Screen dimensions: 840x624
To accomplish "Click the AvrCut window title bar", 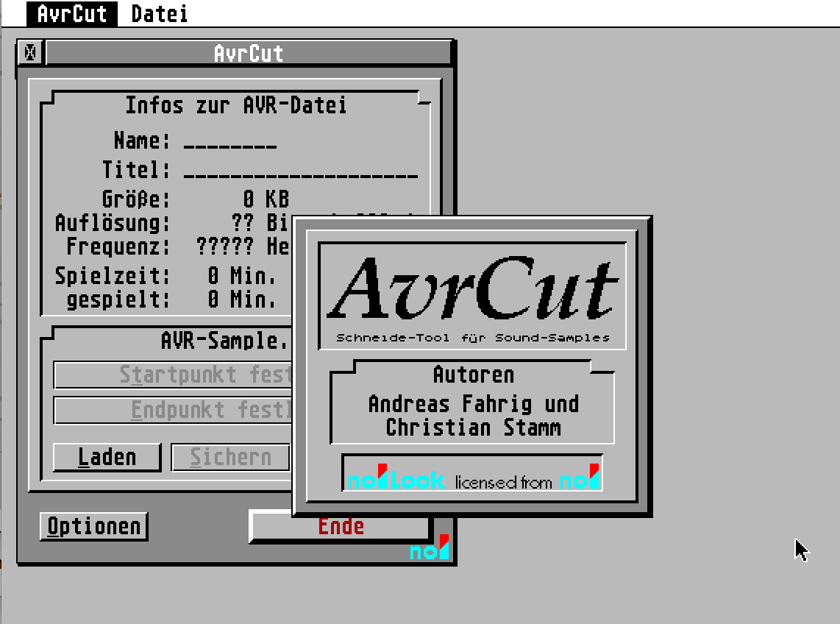I will click(248, 53).
